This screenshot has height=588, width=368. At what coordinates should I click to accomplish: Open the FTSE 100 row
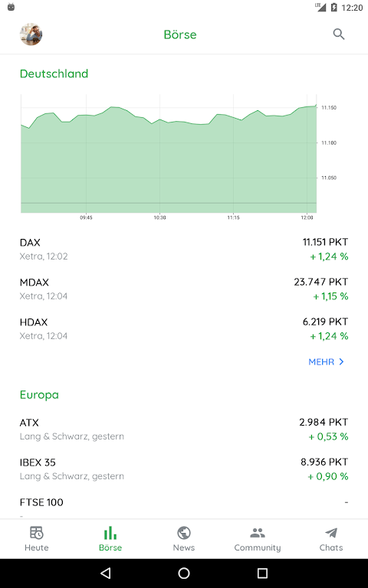pos(184,506)
